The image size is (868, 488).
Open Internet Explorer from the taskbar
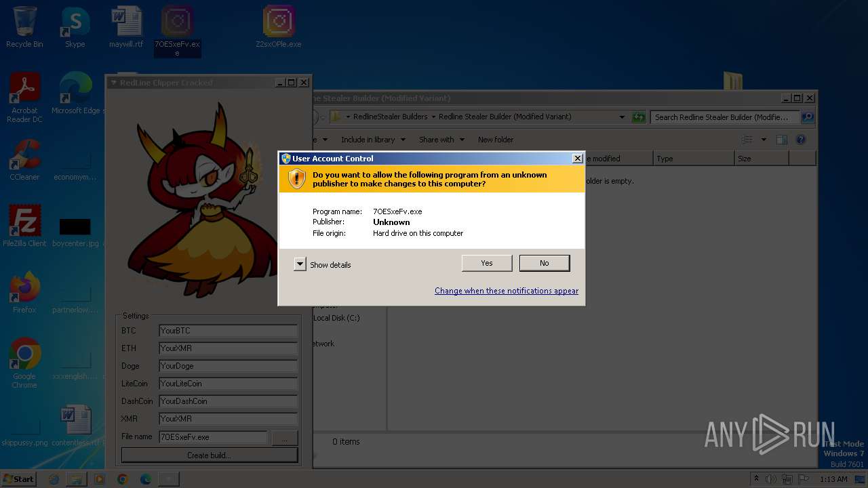pyautogui.click(x=54, y=479)
